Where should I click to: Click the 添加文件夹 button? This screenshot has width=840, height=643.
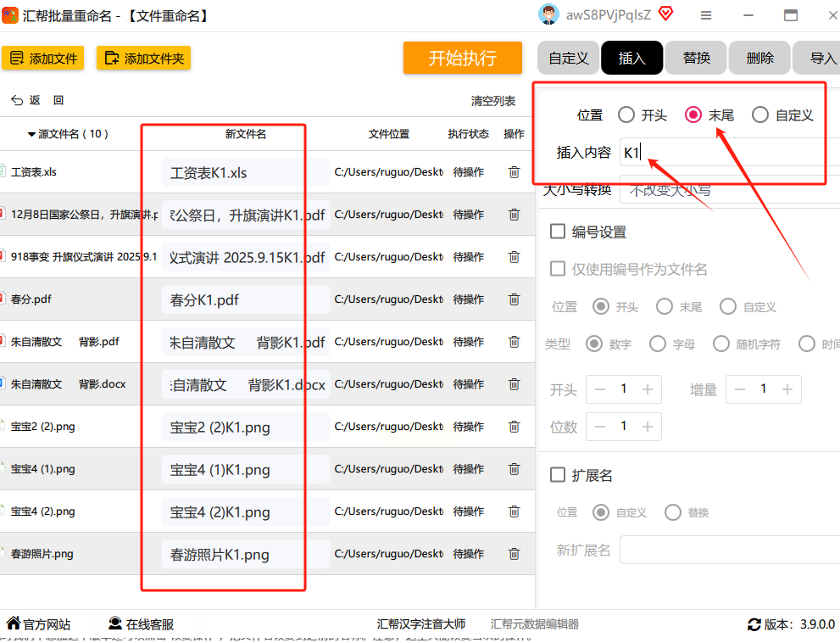tap(143, 58)
